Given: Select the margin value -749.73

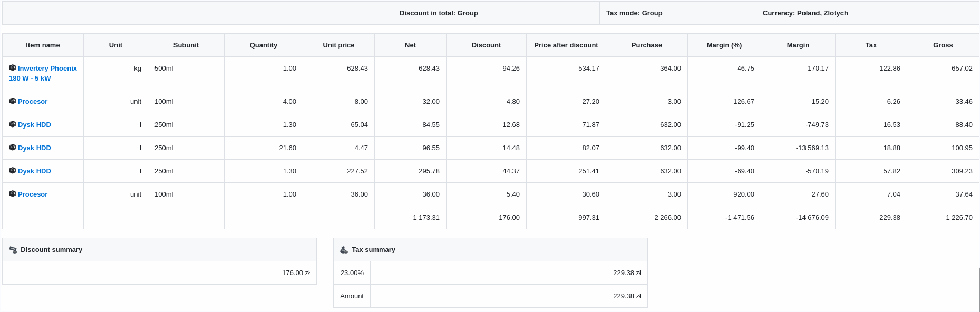Looking at the screenshot, I should point(817,125).
